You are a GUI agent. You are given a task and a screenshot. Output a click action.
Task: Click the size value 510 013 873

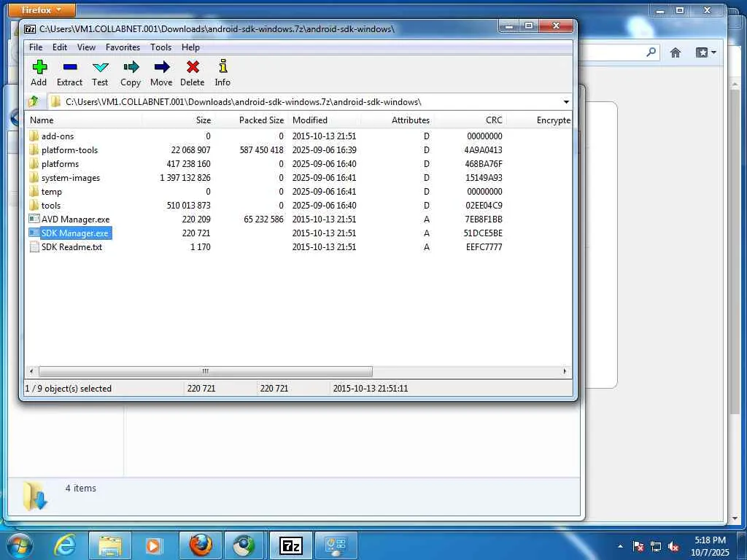coord(189,205)
